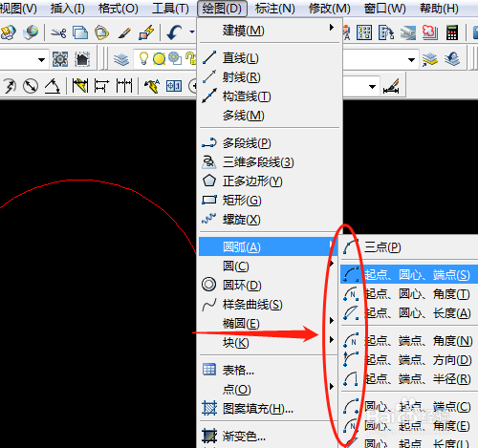Click the baseline dimension icon
478x448 pixels.
click(101, 86)
